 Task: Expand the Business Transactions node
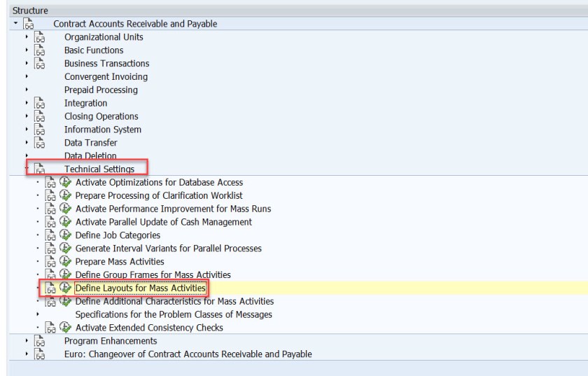coord(27,64)
